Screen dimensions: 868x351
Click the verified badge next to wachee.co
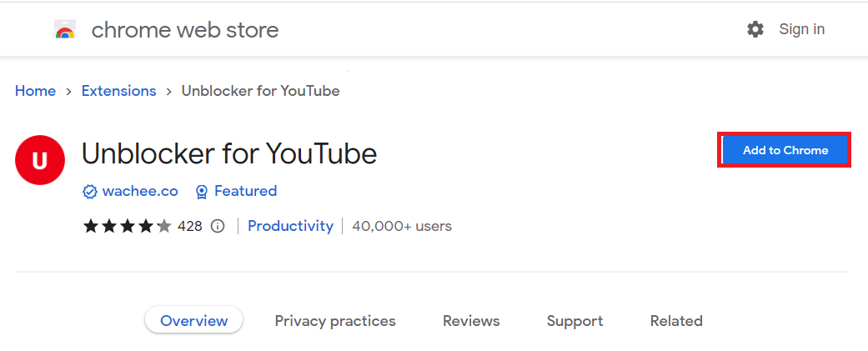90,192
